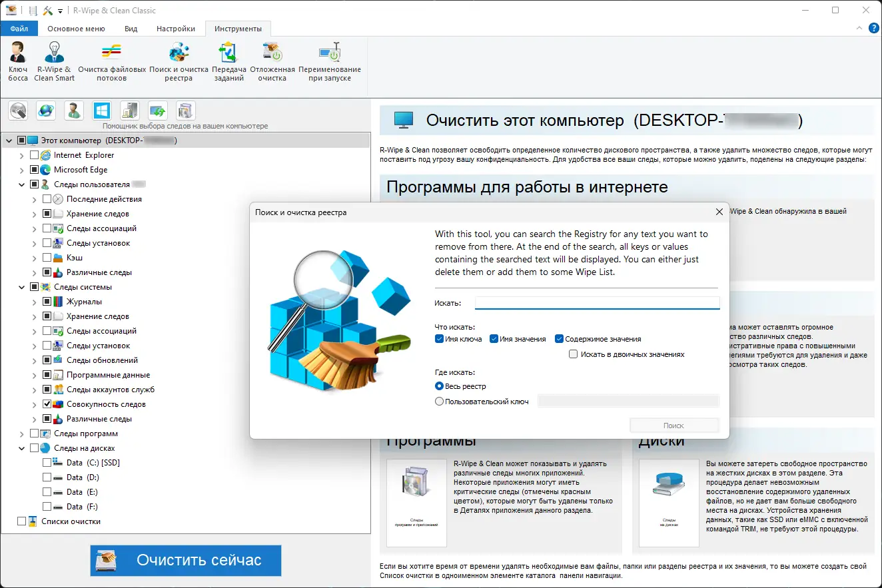Open «Переименование при запуске» tool
The width and height of the screenshot is (882, 588).
(330, 61)
